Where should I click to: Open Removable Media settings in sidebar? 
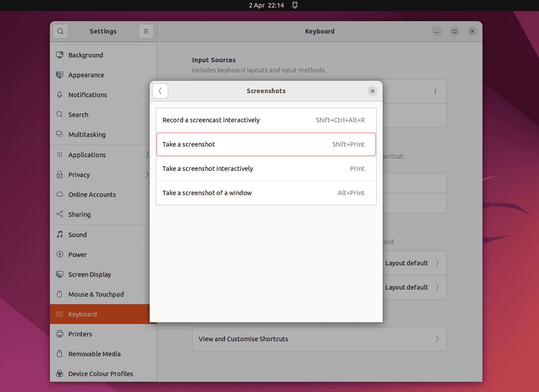pyautogui.click(x=103, y=354)
